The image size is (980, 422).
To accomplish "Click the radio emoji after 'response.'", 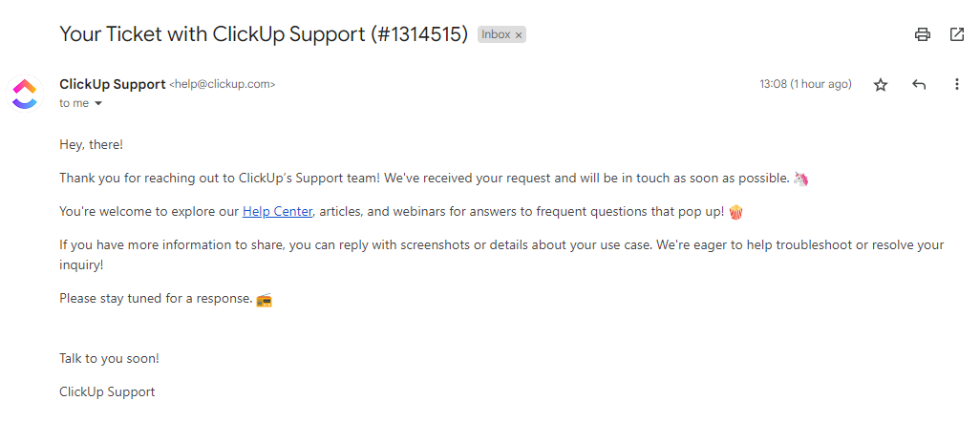I will click(x=265, y=299).
